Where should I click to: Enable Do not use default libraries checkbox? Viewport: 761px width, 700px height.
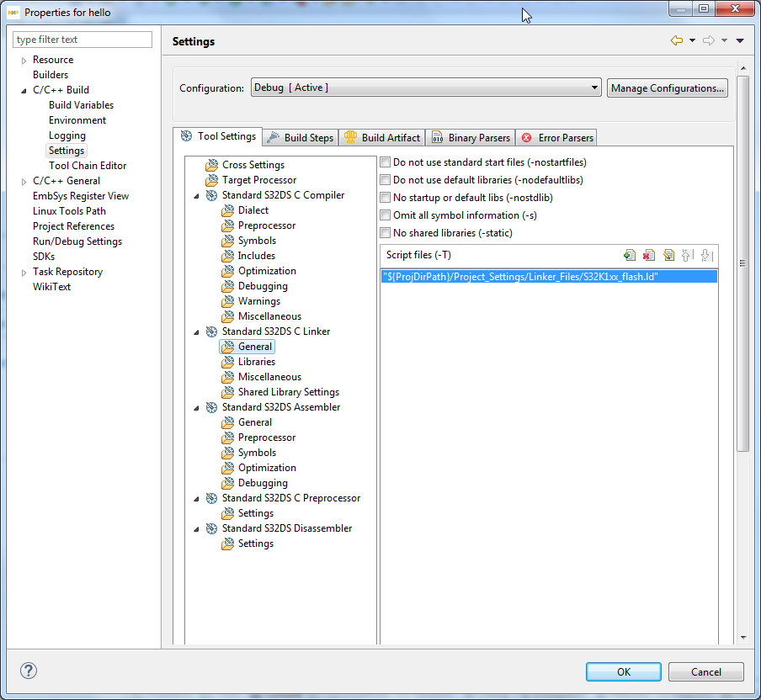coord(386,180)
